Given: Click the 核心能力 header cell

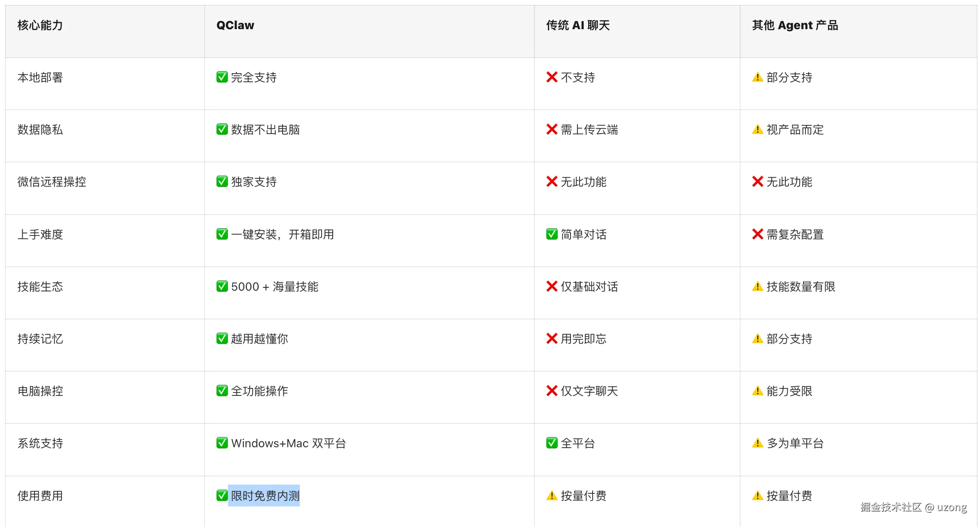Looking at the screenshot, I should click(x=40, y=25).
